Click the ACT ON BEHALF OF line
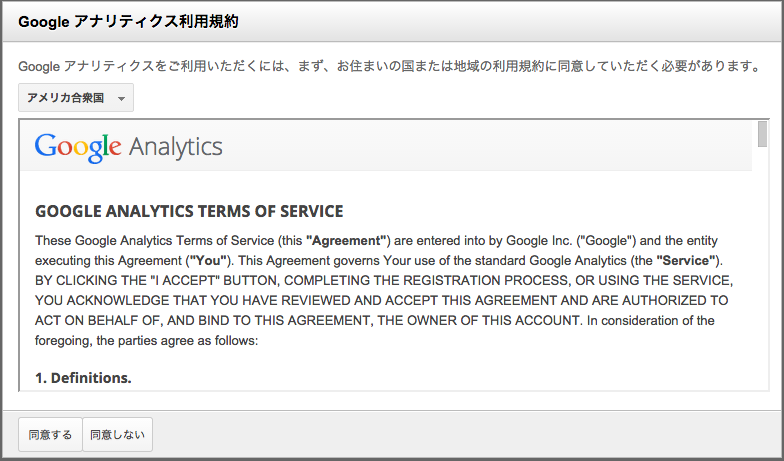The width and height of the screenshot is (784, 461). tap(374, 320)
